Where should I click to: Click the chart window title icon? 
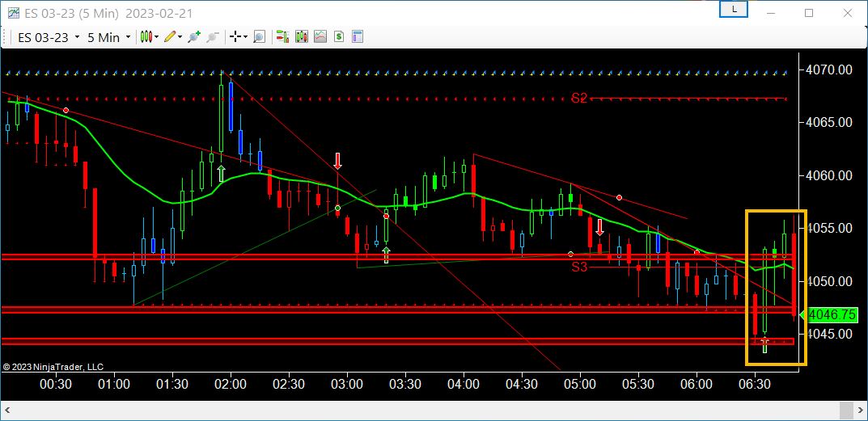13,12
